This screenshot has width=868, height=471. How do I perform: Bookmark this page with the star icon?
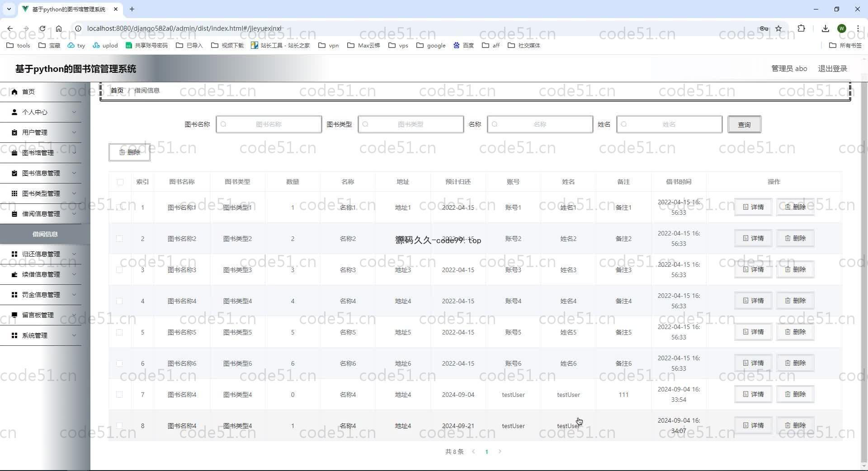778,28
